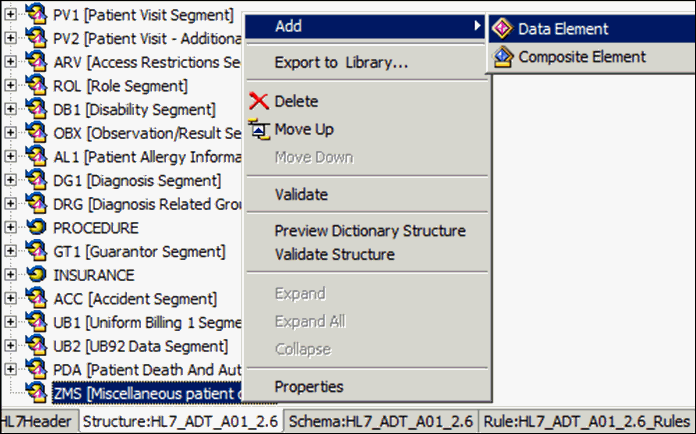Click the PV1 segment icon
The image size is (696, 434).
[x=36, y=13]
